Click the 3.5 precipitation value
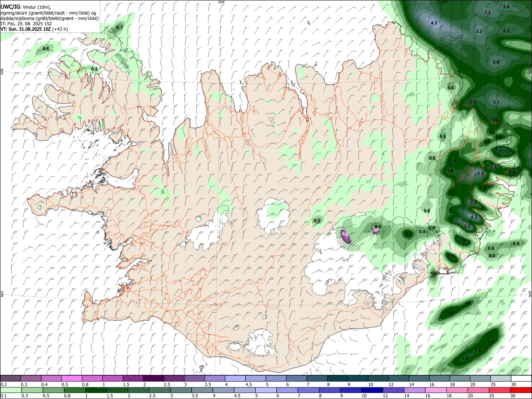This screenshot has width=532, height=399. pyautogui.click(x=467, y=227)
